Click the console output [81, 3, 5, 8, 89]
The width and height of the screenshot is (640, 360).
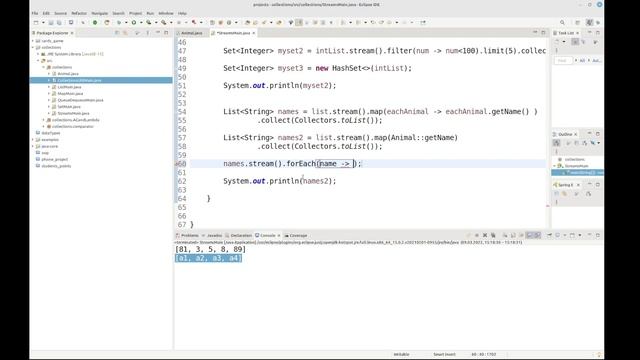pos(210,249)
